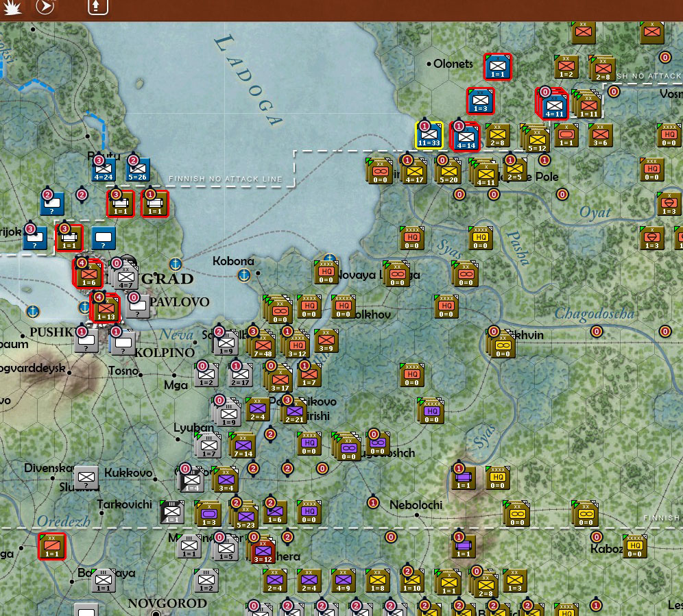Select the yellow 4=17 infantry stack
This screenshot has width=683, height=616.
(x=414, y=173)
